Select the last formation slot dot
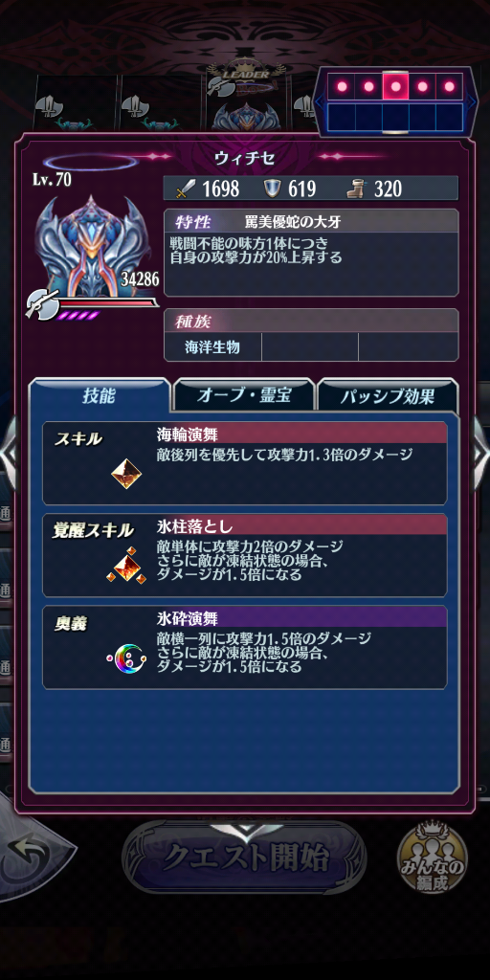This screenshot has height=980, width=490. 450,86
